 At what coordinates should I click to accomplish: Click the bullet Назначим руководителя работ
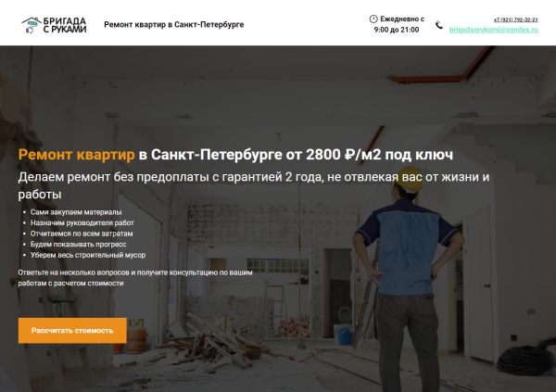coord(82,222)
